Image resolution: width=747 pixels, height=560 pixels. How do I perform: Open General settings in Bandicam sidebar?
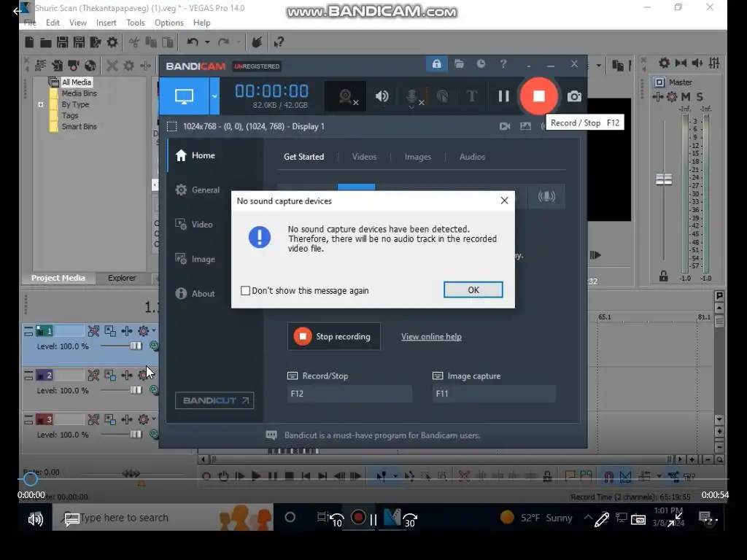coord(197,190)
